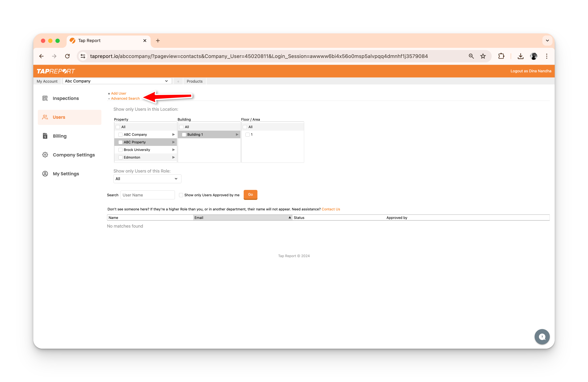Click the orange Go button

tap(250, 195)
